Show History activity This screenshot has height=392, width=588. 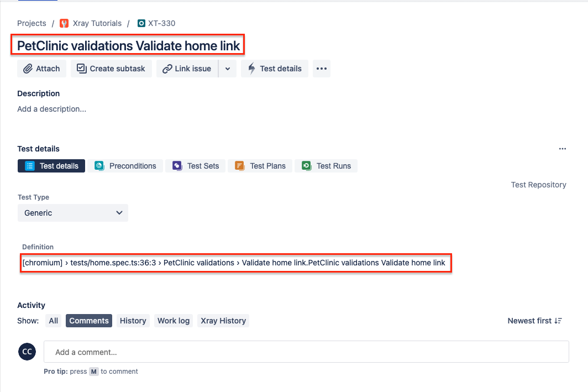pos(133,321)
